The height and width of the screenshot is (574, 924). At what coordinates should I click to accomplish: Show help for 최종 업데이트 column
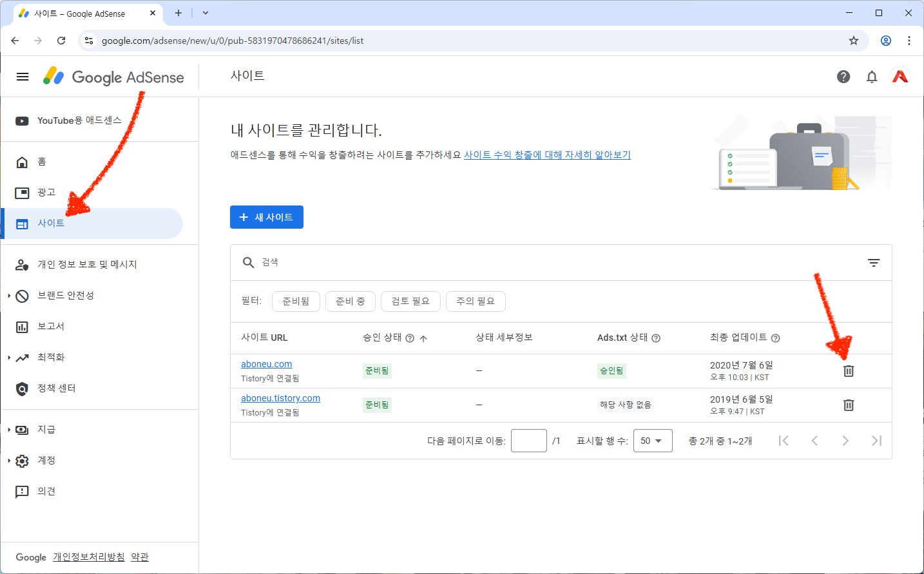[776, 338]
